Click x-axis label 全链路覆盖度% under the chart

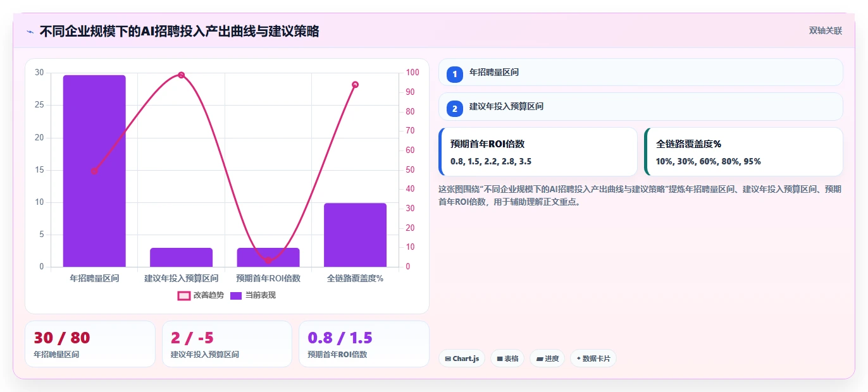(355, 278)
